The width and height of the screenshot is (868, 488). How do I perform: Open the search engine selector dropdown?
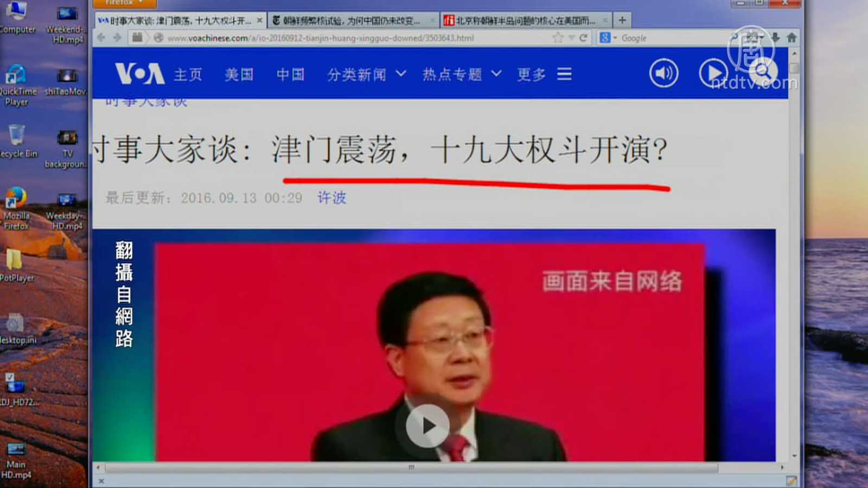(608, 38)
